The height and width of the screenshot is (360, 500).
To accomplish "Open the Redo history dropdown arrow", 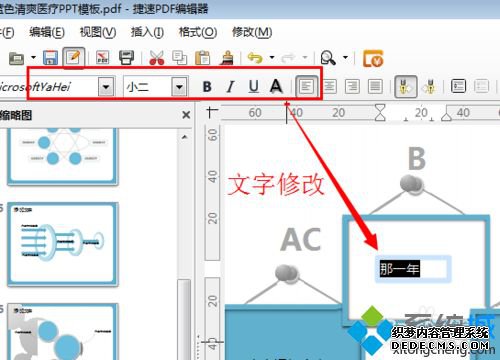I will point(305,57).
